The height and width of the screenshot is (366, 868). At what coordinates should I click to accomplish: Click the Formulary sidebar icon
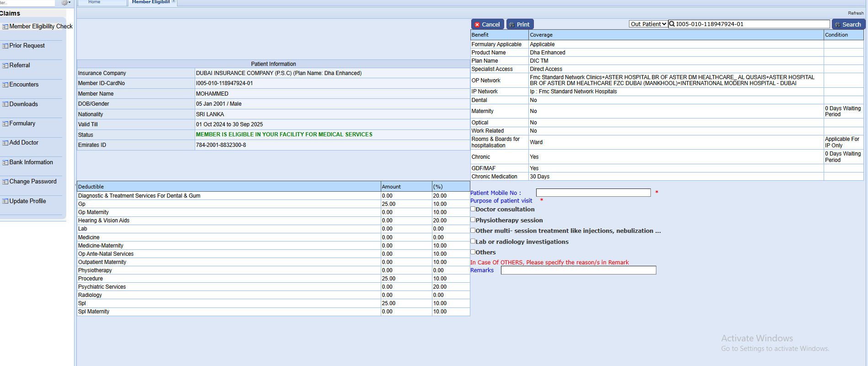(x=5, y=124)
